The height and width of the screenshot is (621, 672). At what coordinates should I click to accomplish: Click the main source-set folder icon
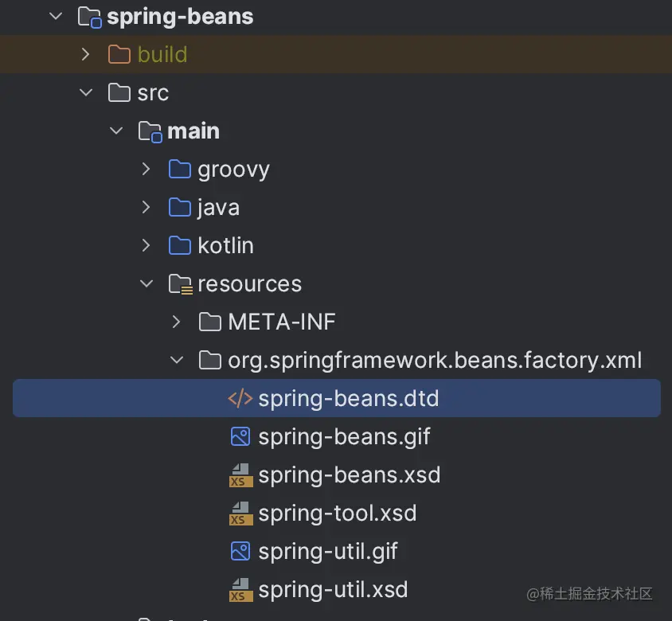(x=150, y=131)
